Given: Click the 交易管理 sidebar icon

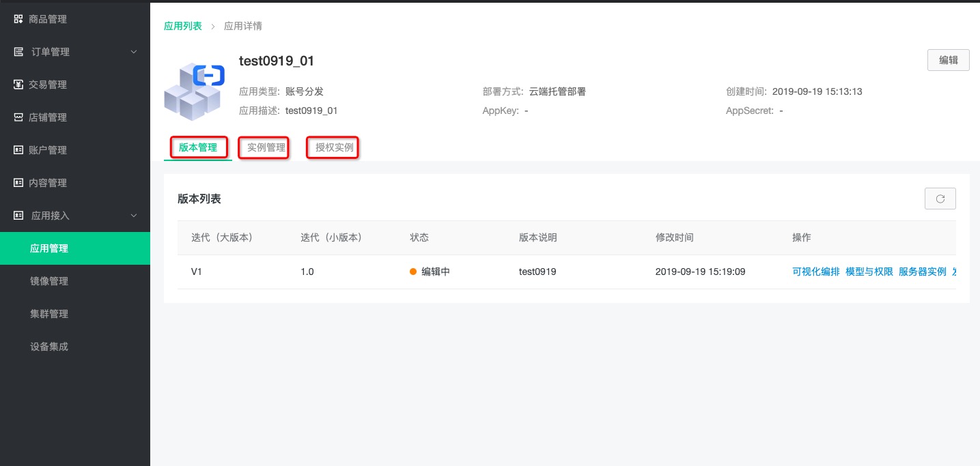Looking at the screenshot, I should click(18, 85).
